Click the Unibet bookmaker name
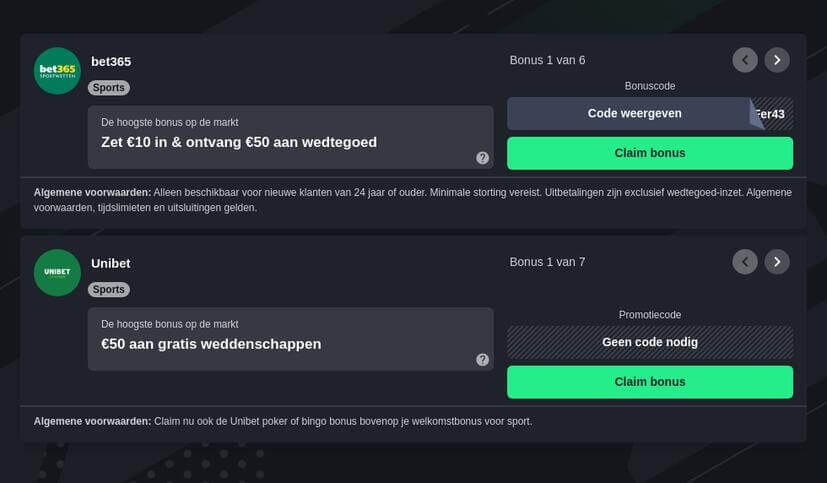Image resolution: width=827 pixels, height=483 pixels. coord(111,263)
